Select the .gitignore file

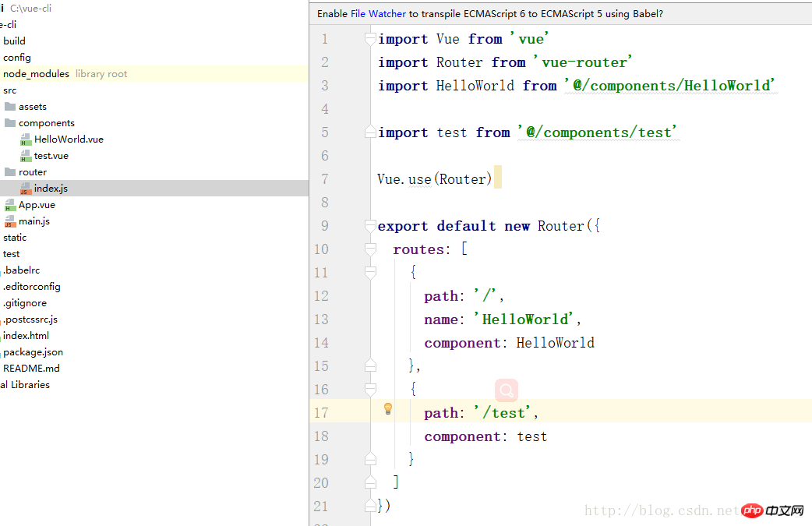[25, 303]
